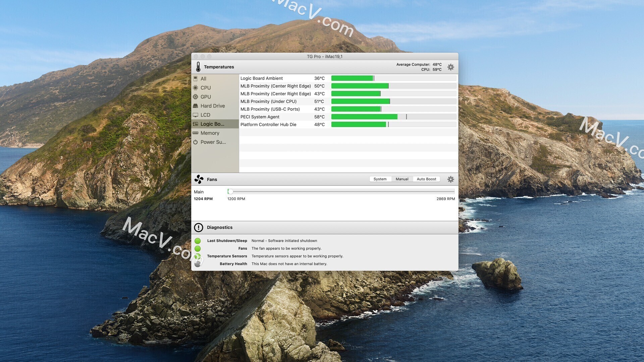Viewport: 644px width, 362px height.
Task: Select the Platform Controller Hub Die row
Action: 348,124
